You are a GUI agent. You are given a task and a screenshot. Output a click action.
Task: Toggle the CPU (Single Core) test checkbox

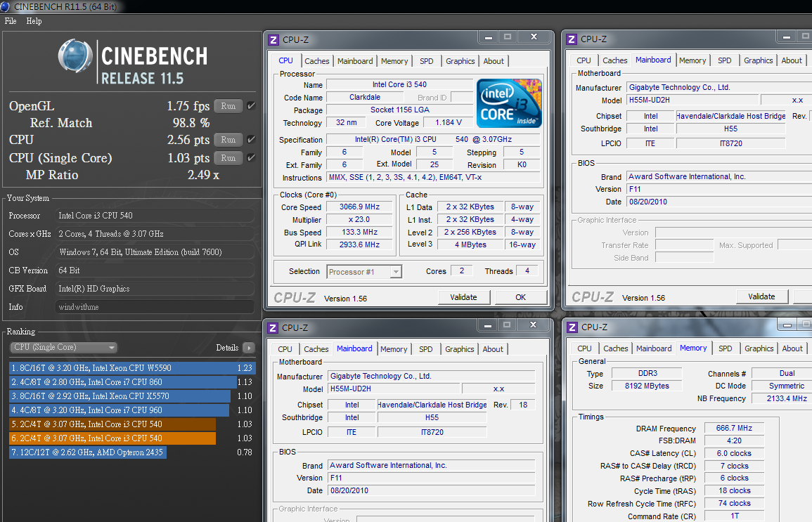tap(251, 158)
